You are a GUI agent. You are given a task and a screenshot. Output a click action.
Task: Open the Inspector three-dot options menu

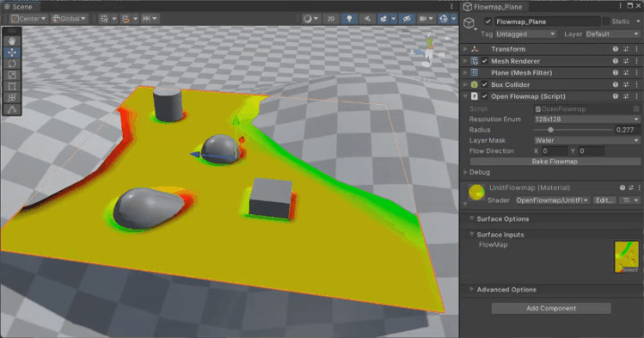[621, 5]
